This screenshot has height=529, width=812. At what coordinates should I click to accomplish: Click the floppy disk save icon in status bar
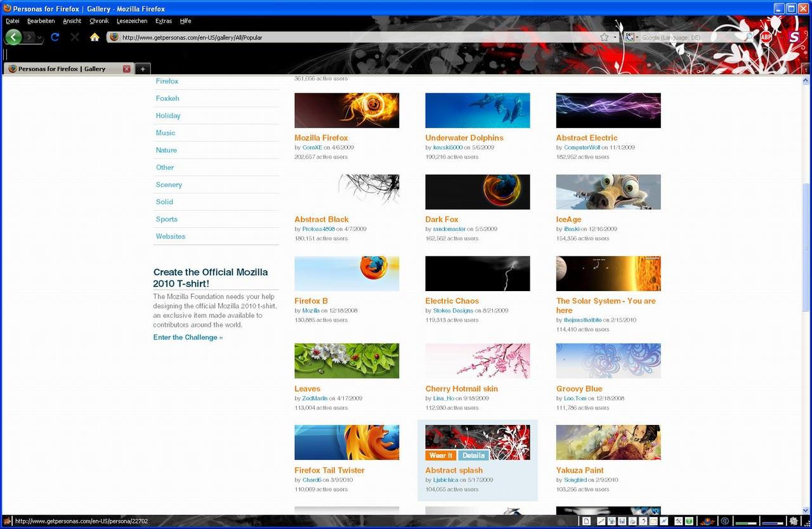coord(622,521)
